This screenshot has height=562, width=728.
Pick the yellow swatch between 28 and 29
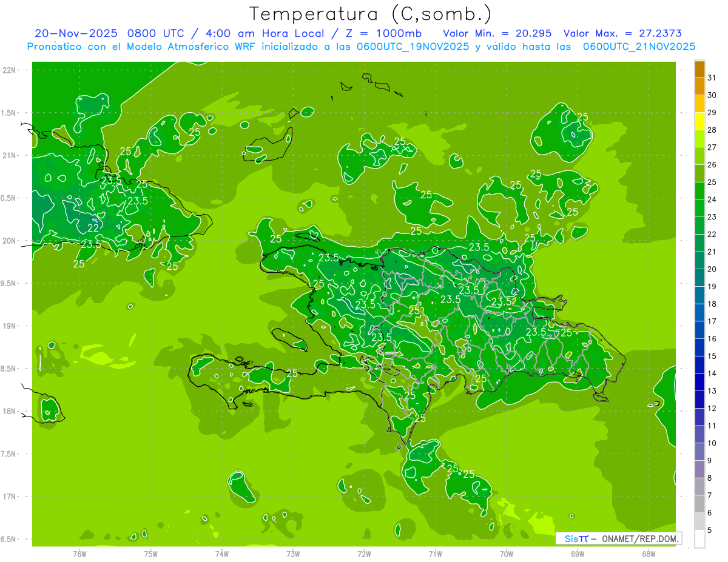tap(699, 121)
